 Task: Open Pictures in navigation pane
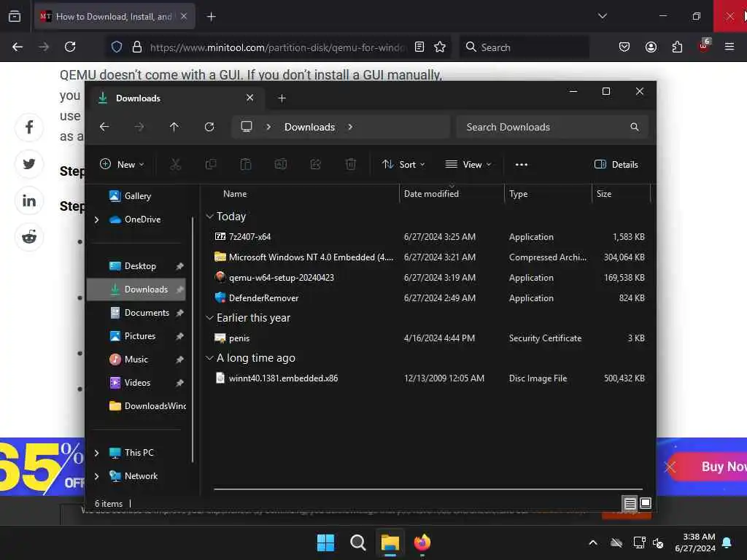click(139, 336)
